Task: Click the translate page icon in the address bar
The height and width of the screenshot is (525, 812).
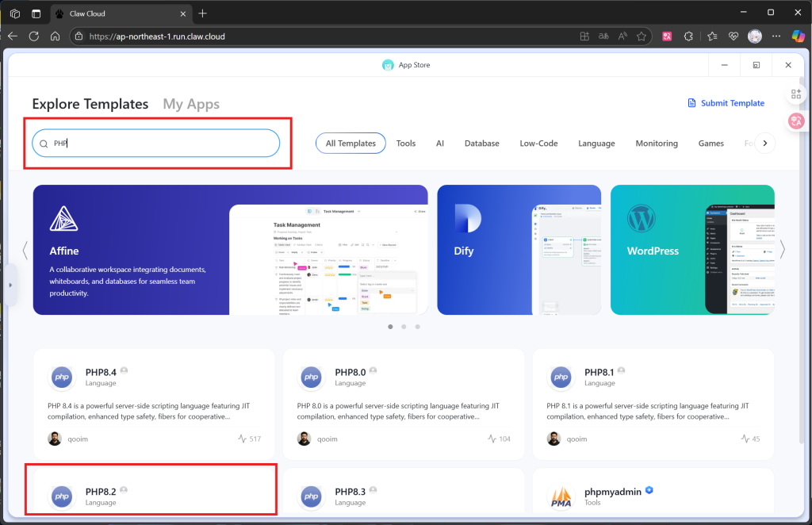Action: coord(603,36)
